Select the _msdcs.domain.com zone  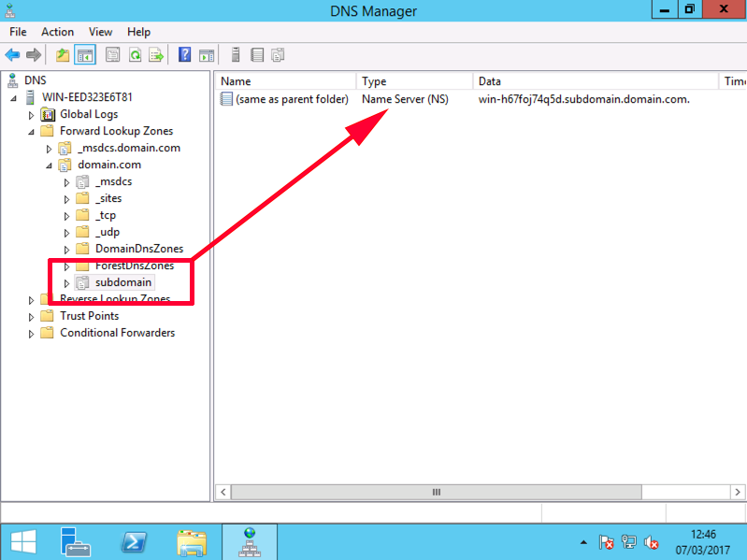[x=129, y=148]
